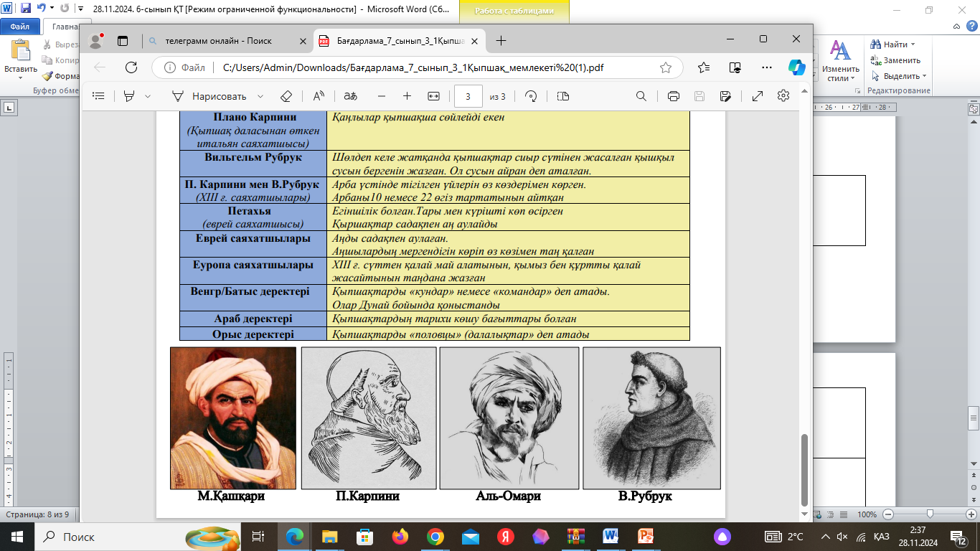Expand the Нарисовать pen options dropdown
The height and width of the screenshot is (551, 980).
(x=260, y=96)
